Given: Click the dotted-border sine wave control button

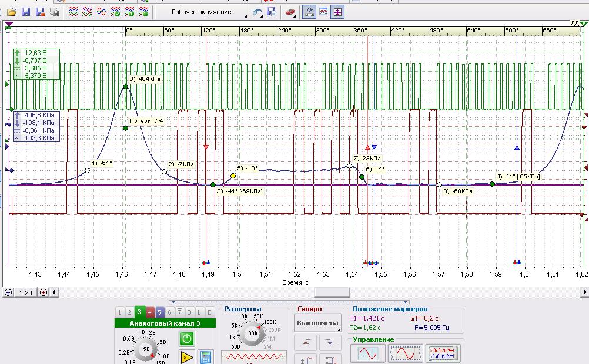Looking at the screenshot, I should (x=406, y=353).
